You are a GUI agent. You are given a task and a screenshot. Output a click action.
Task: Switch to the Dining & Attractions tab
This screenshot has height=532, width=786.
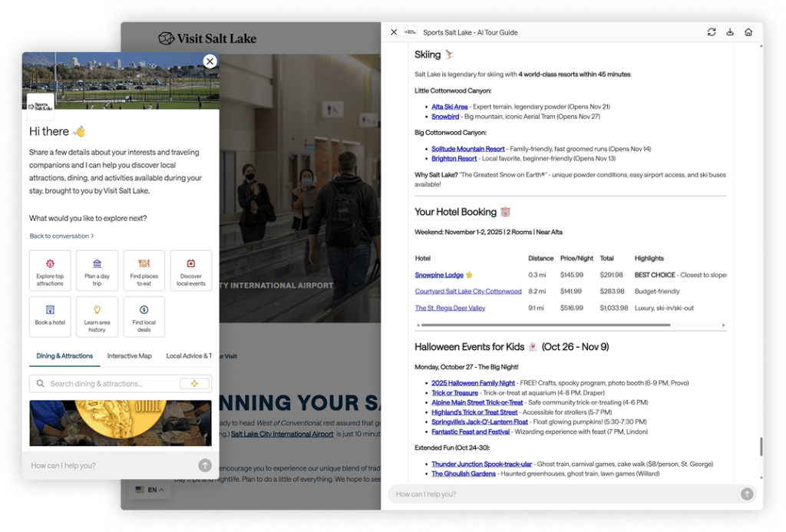tap(64, 356)
